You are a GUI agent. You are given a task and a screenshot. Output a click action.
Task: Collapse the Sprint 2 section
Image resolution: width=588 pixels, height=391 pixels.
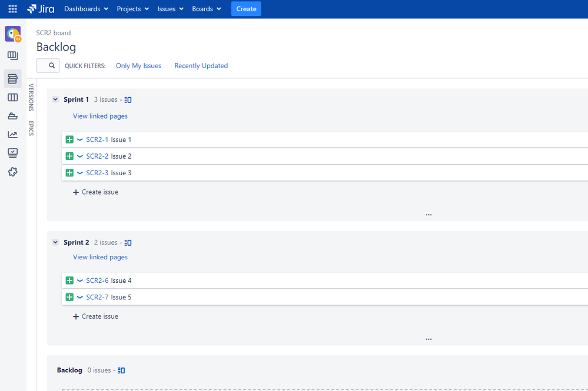click(55, 242)
